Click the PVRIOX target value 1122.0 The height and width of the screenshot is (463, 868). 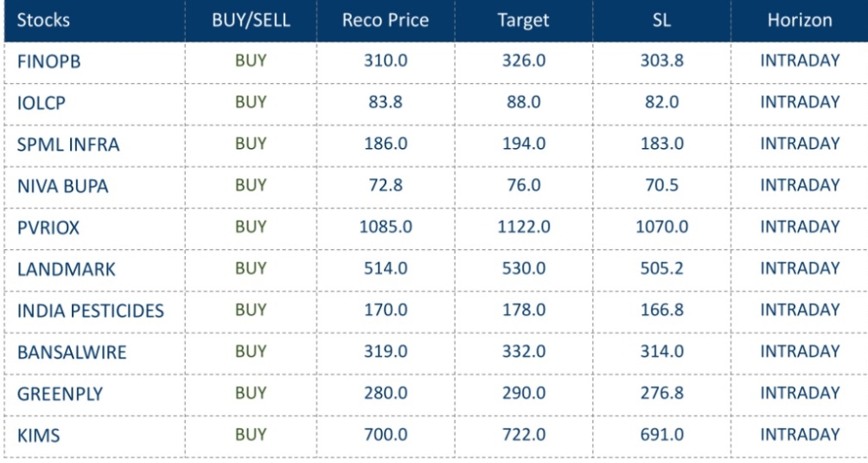(x=523, y=227)
